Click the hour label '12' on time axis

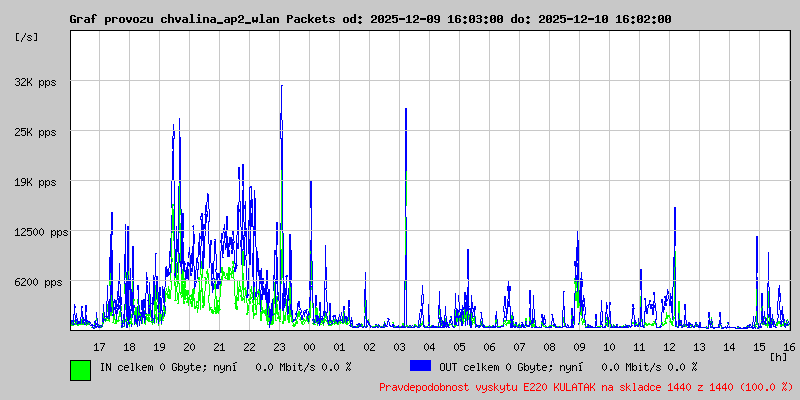pyautogui.click(x=669, y=347)
